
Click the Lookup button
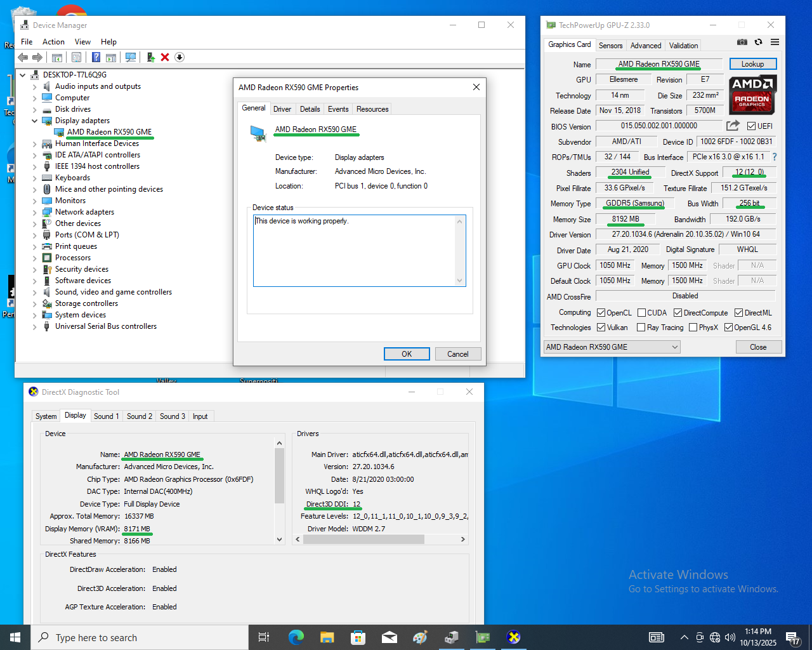[752, 64]
